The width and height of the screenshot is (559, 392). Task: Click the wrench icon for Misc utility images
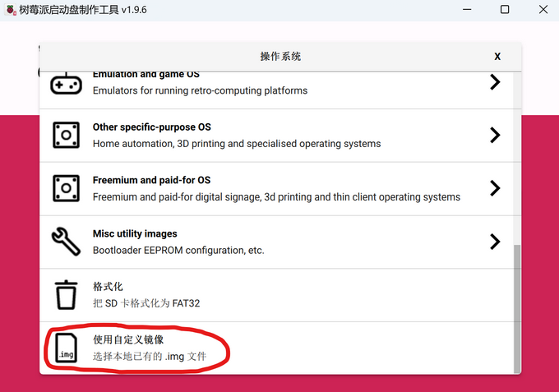tap(66, 242)
